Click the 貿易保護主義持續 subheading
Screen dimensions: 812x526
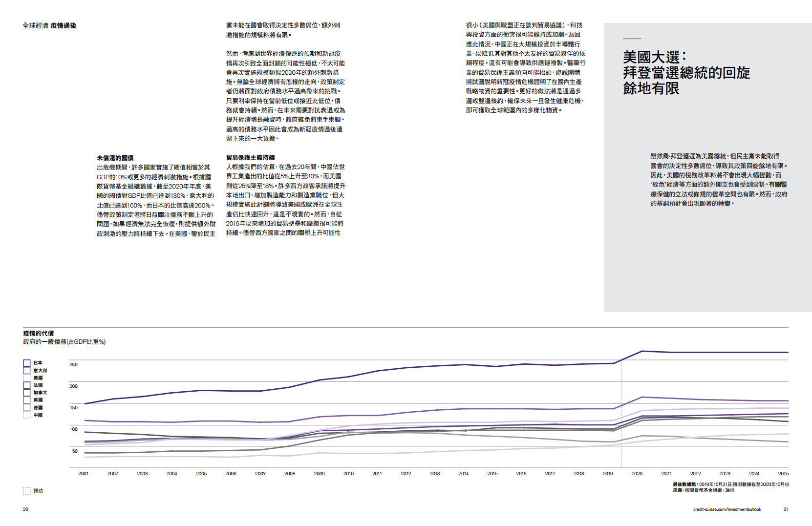(x=251, y=158)
